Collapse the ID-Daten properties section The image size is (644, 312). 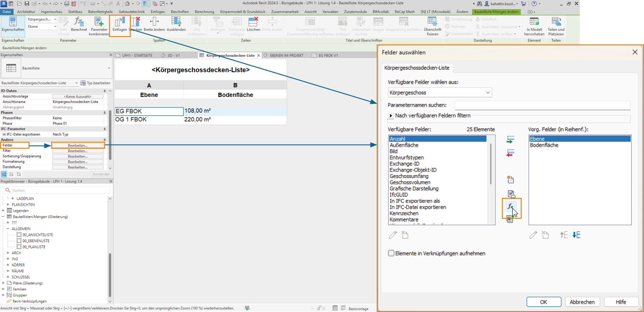tap(105, 91)
